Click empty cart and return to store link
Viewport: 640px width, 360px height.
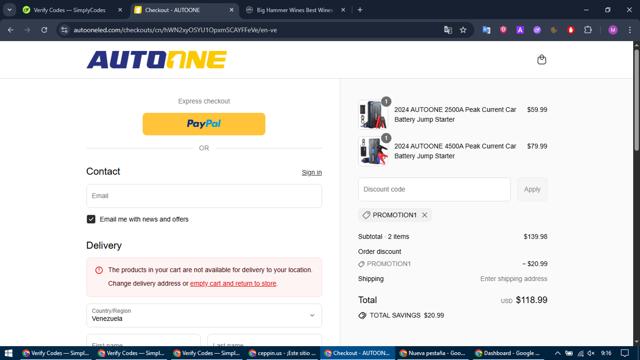coord(233,283)
